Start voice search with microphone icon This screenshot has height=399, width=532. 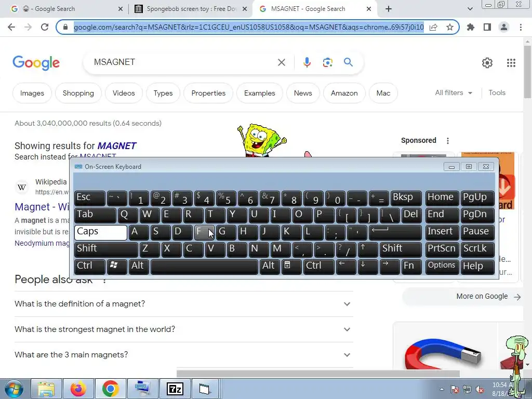(307, 62)
